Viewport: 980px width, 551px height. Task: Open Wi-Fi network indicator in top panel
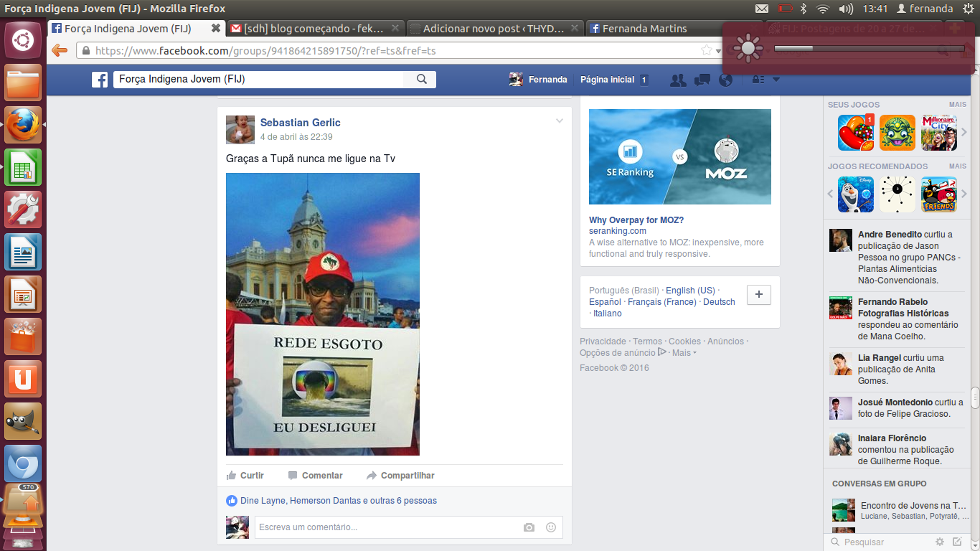823,9
